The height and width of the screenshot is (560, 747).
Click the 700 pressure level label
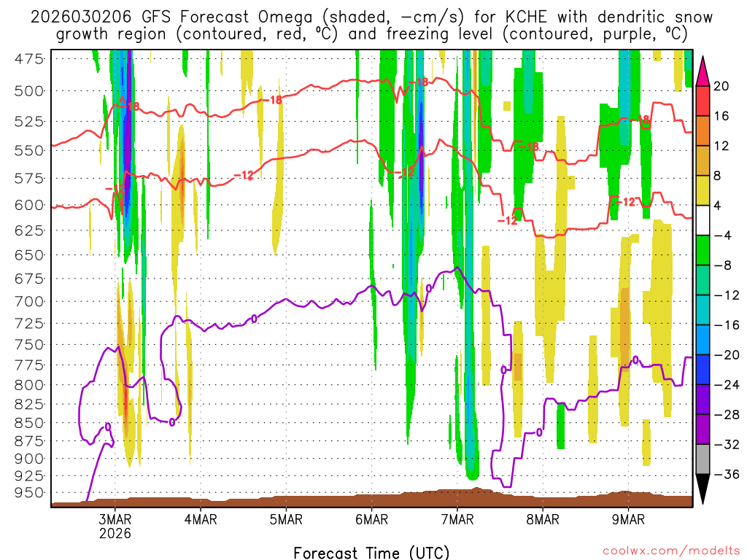[29, 301]
